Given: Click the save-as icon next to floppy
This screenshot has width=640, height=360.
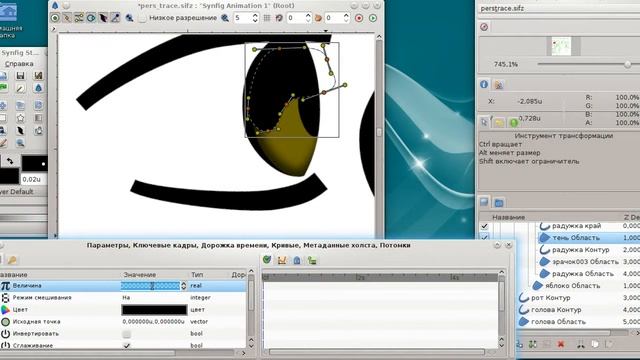Looking at the screenshot, I should point(38,76).
